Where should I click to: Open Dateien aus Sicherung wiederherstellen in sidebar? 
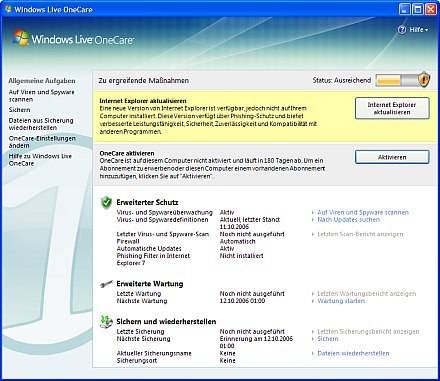point(41,124)
